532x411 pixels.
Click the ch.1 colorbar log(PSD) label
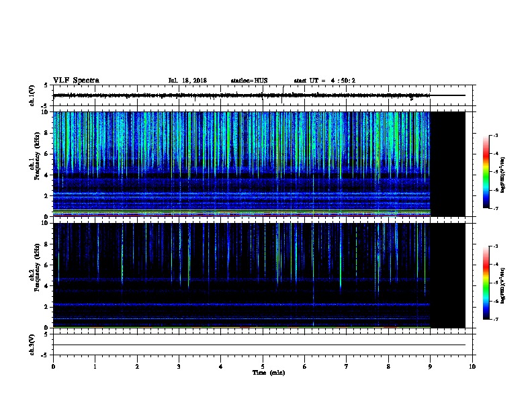pos(502,175)
